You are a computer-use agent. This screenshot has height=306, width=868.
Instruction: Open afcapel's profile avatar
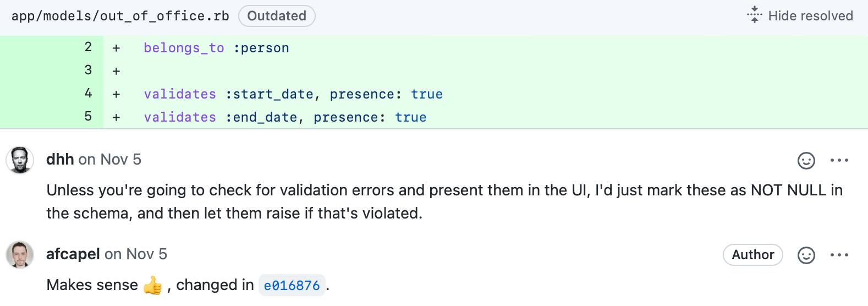(x=20, y=255)
